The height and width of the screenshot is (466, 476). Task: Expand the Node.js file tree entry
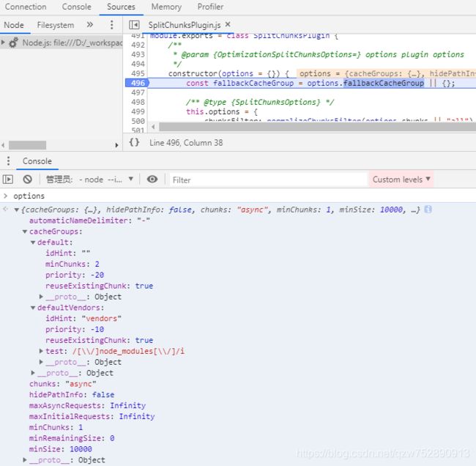tap(3, 42)
